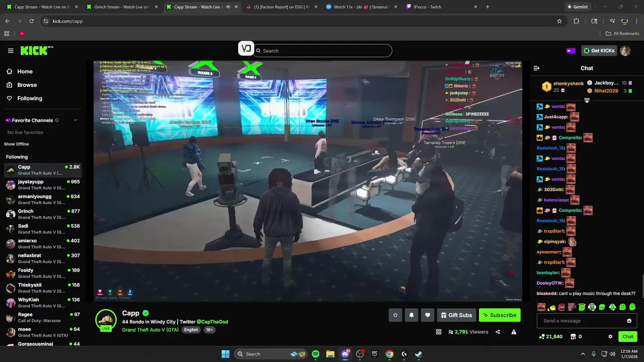The height and width of the screenshot is (362, 644).
Task: Open the user profile avatar on Kick
Action: tap(625, 51)
